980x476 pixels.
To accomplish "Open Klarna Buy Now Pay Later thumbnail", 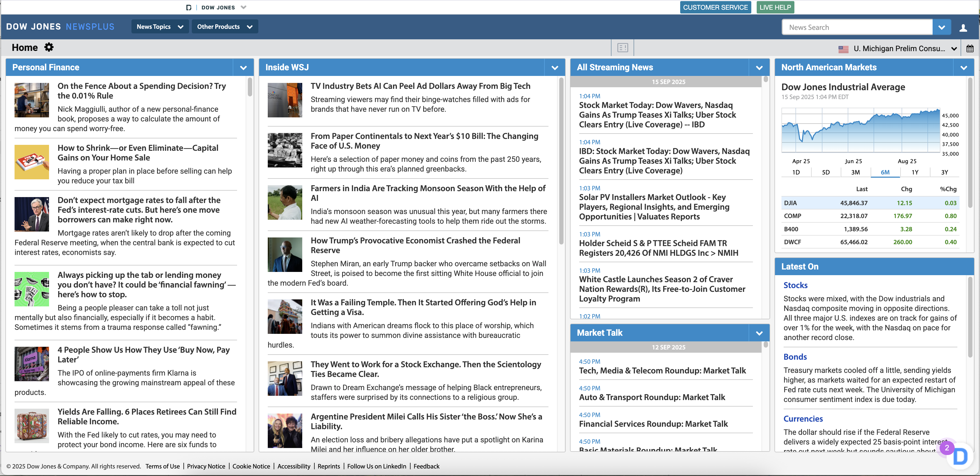I will (x=32, y=364).
